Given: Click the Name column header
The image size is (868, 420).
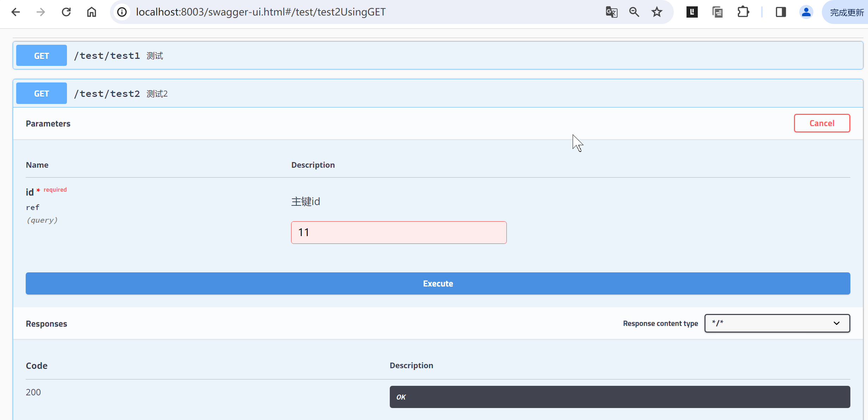Looking at the screenshot, I should 37,165.
